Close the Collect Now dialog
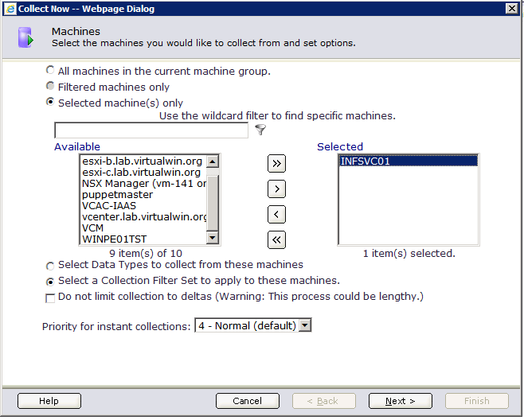The image size is (524, 420). 511,8
